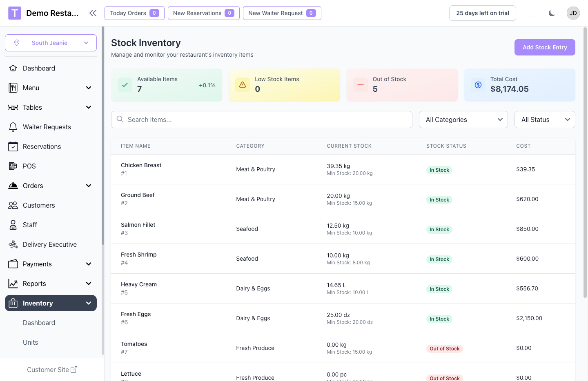Open New Waiter Request button
Screen dimensions: 588x381
click(x=282, y=13)
